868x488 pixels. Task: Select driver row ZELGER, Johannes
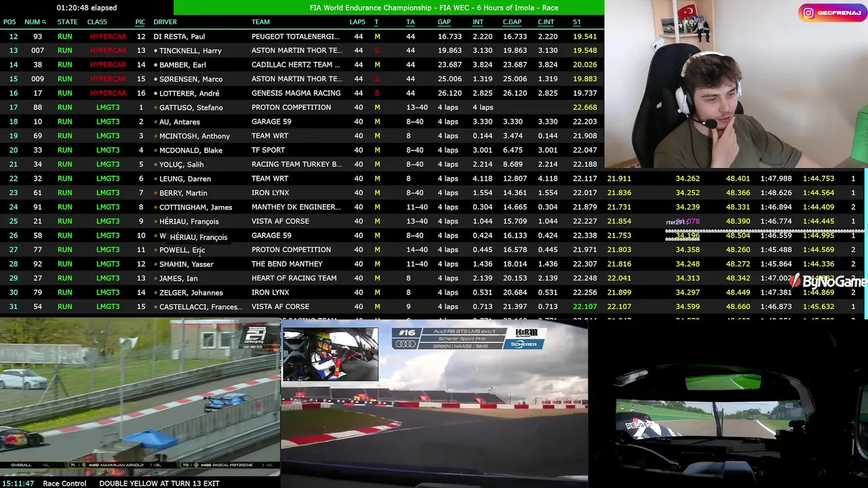click(x=434, y=293)
